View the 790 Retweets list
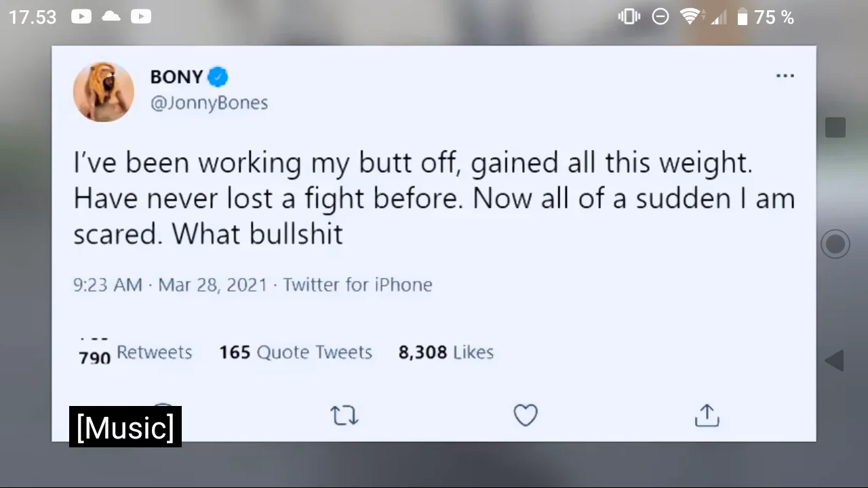The image size is (868, 488). 136,352
